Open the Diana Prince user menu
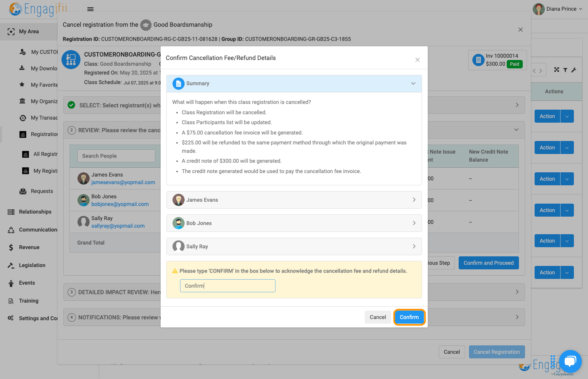 click(x=557, y=9)
